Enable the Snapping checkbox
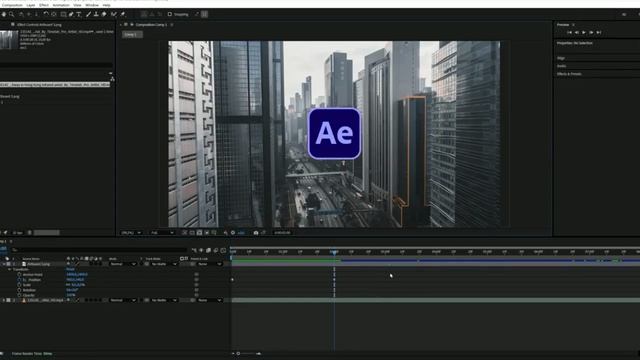Viewport: 640px width, 360px height. tap(170, 14)
